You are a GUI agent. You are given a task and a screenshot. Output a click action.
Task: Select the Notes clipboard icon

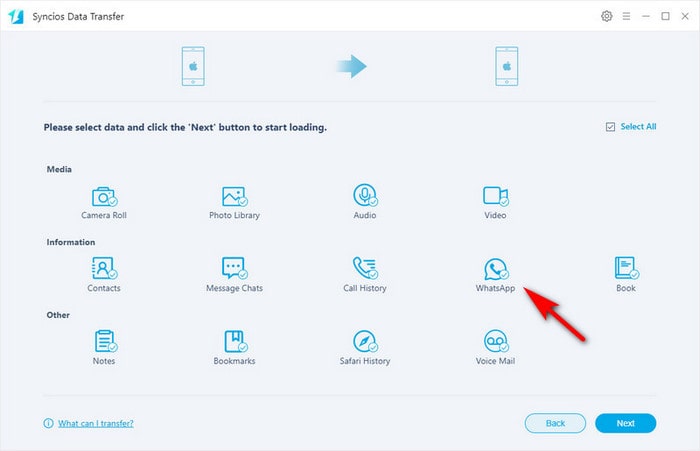[x=105, y=341]
